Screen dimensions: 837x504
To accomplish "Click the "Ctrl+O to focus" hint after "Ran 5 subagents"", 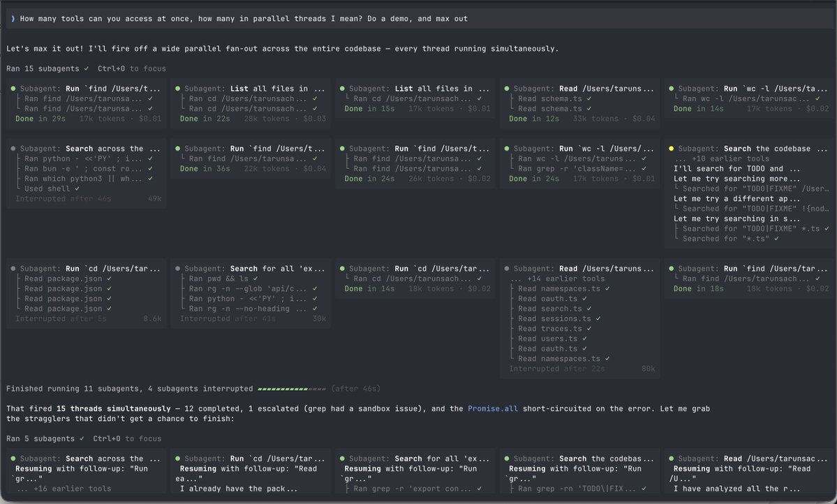I will (127, 438).
